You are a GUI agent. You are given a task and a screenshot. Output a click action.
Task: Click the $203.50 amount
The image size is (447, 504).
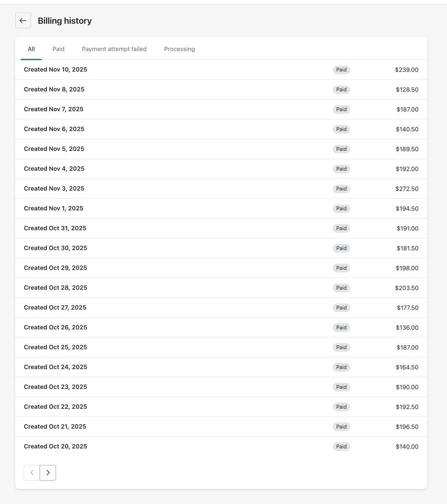click(407, 288)
